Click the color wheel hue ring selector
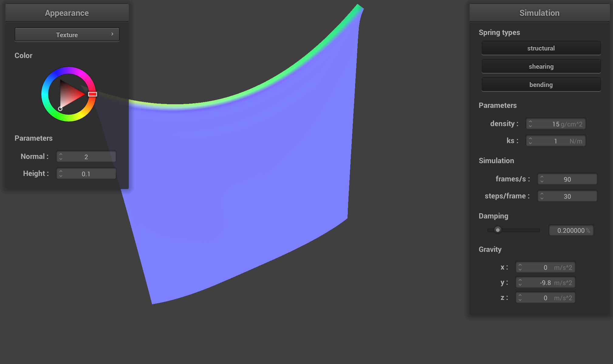This screenshot has height=364, width=613. pos(93,94)
